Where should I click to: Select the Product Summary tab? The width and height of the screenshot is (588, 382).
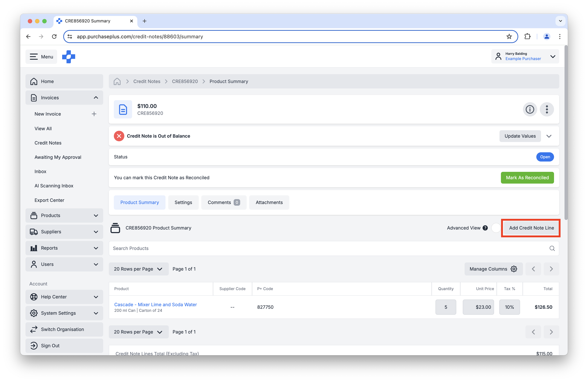coord(140,203)
